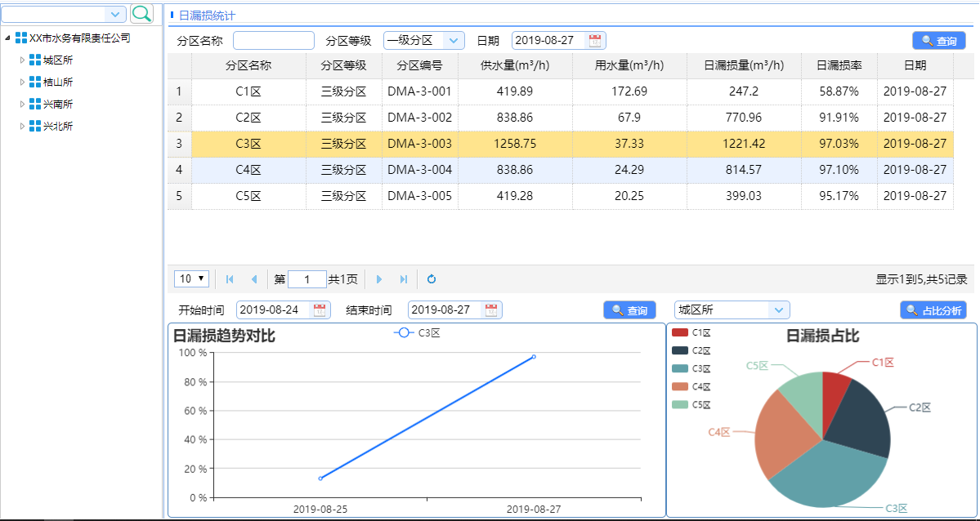
Task: Toggle the C2区 pie legend swatch
Action: (680, 350)
